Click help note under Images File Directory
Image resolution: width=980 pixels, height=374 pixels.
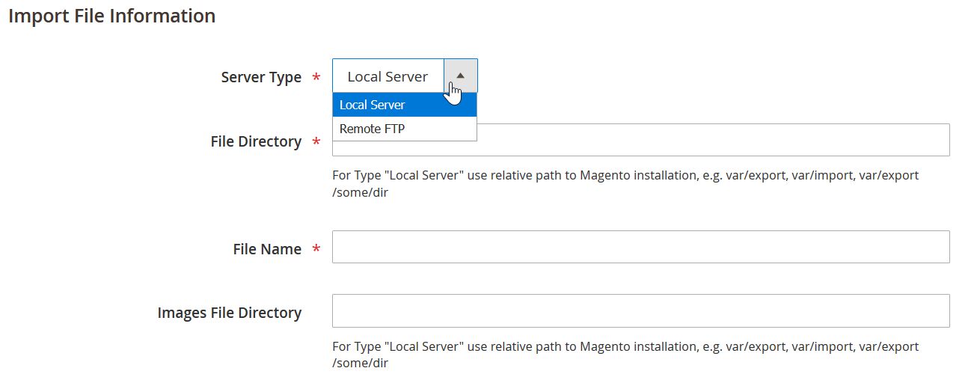point(625,355)
